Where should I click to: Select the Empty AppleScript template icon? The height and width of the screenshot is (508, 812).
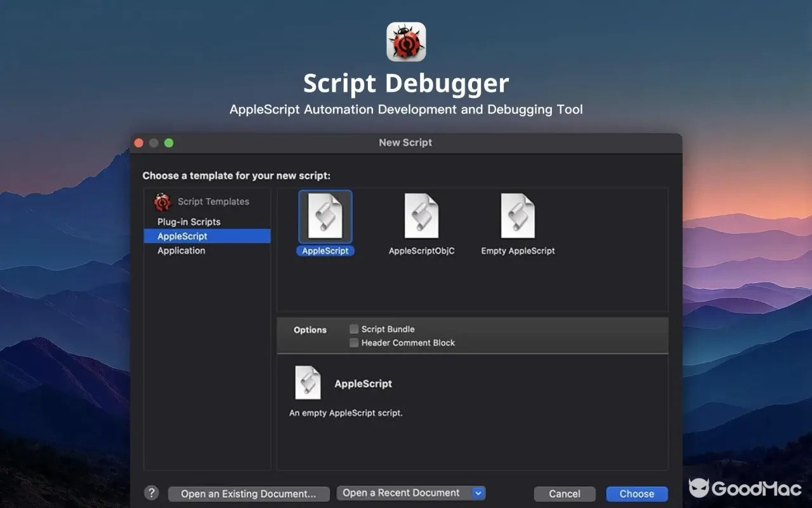pos(518,217)
